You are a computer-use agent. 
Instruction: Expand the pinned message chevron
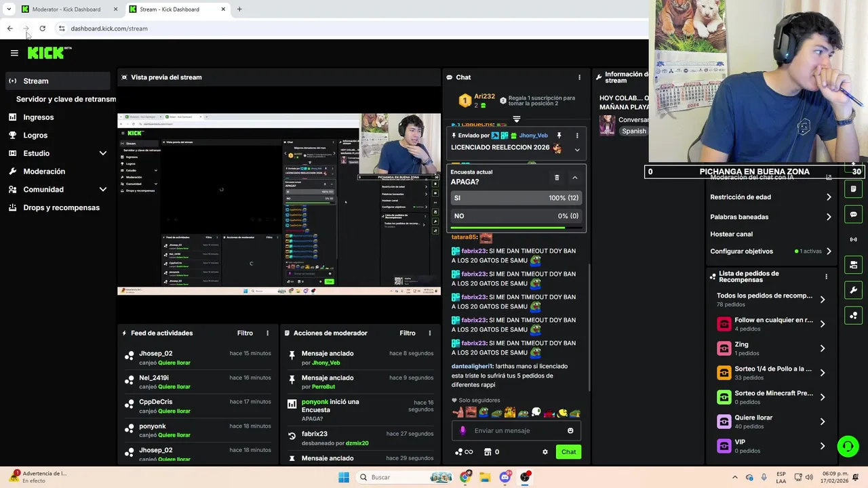(577, 150)
